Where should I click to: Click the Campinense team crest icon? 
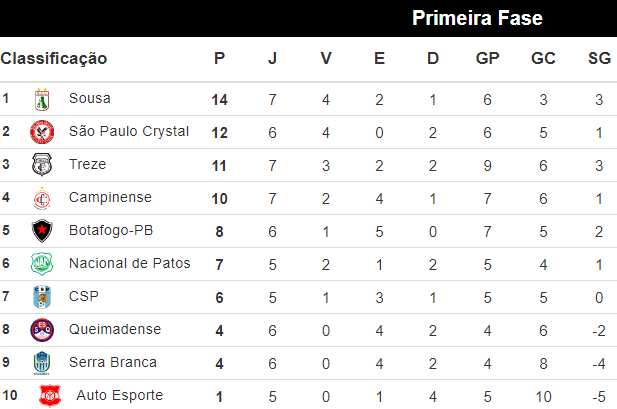[42, 198]
